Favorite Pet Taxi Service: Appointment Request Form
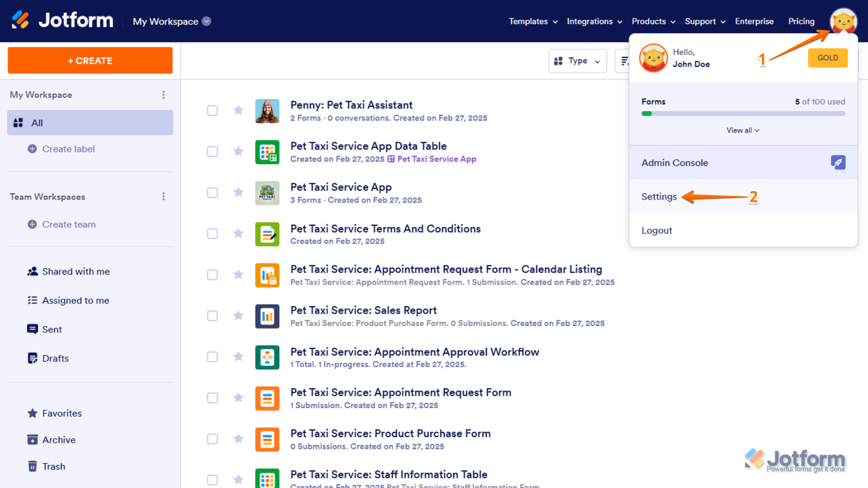Screen dimensions: 868x488 [238, 397]
